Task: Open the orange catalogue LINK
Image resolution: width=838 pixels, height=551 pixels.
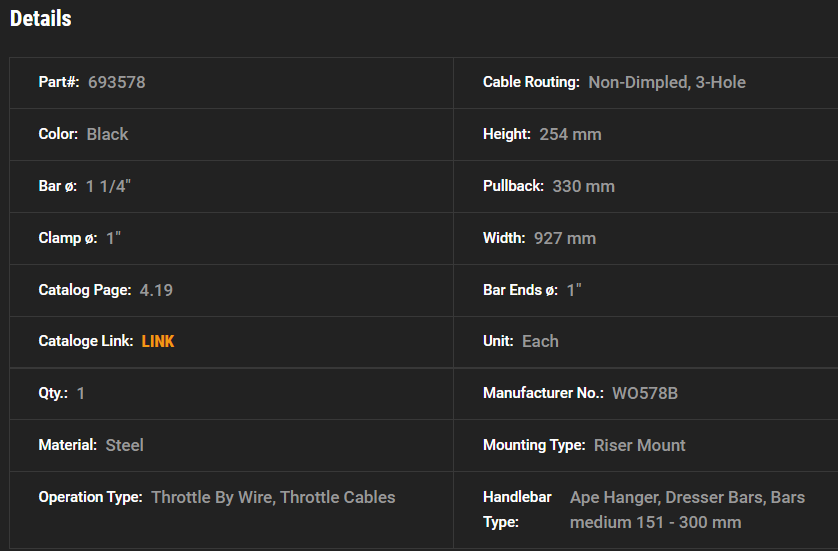Action: coord(158,341)
